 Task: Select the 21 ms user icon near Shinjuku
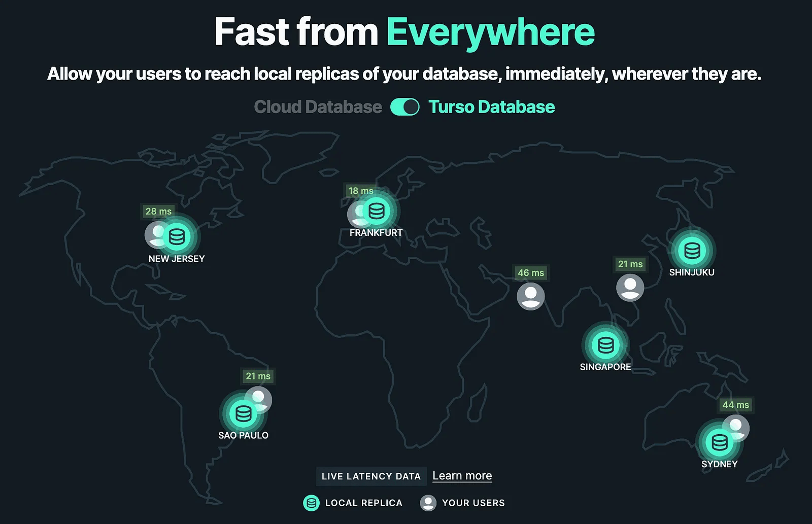630,288
